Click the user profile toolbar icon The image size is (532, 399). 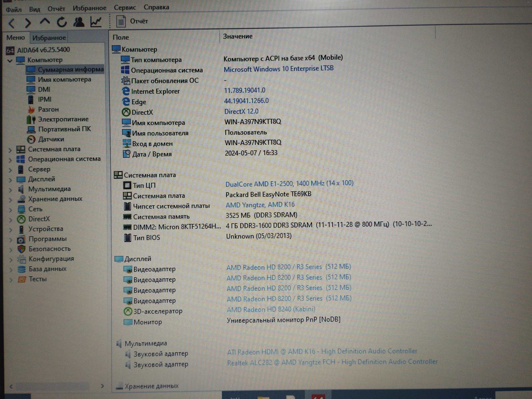pos(79,22)
